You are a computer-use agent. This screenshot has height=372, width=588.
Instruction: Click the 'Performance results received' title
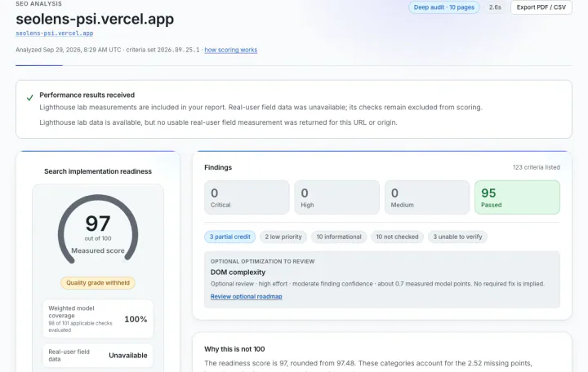pyautogui.click(x=87, y=95)
